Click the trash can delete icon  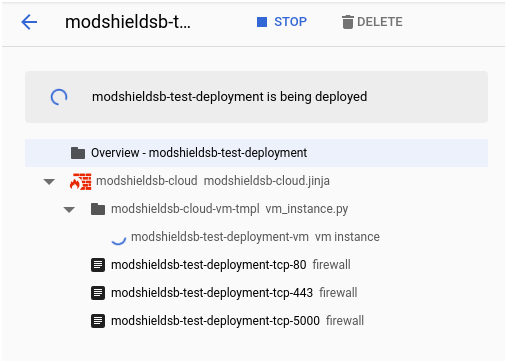[347, 22]
